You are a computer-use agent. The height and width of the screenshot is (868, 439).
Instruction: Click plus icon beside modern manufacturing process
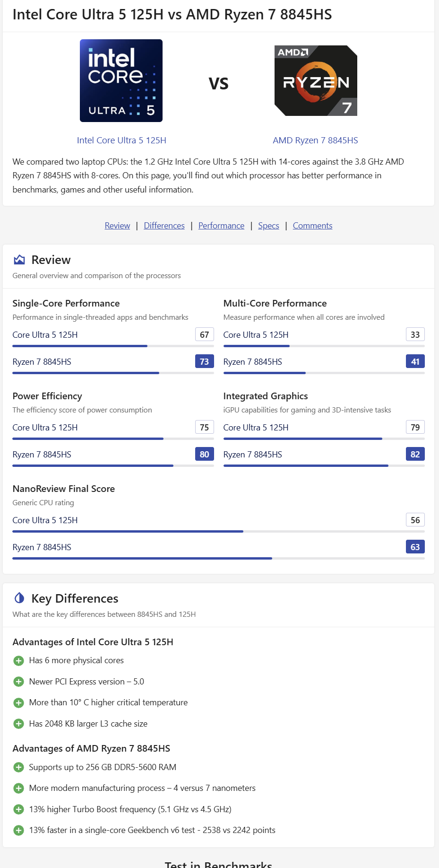click(19, 788)
